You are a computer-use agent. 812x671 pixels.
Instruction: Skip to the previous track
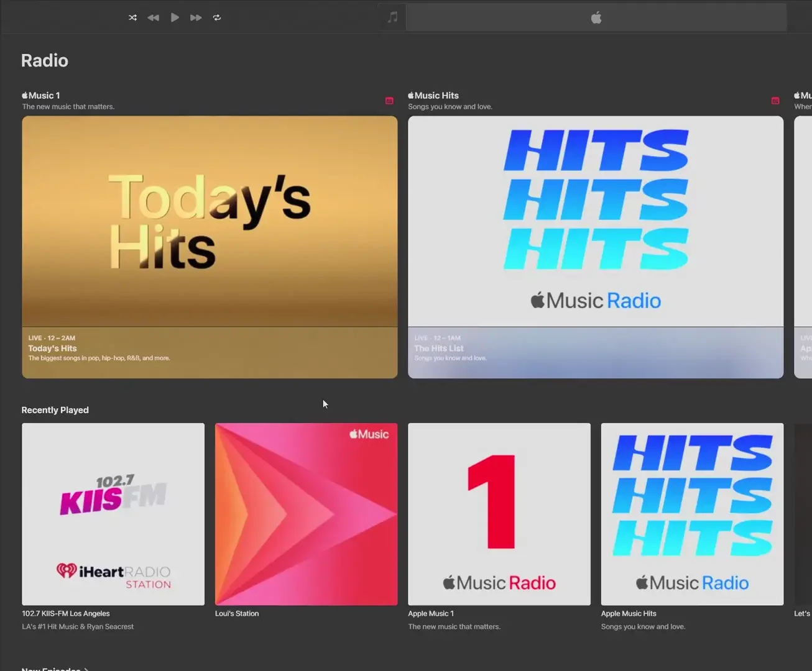coord(153,17)
